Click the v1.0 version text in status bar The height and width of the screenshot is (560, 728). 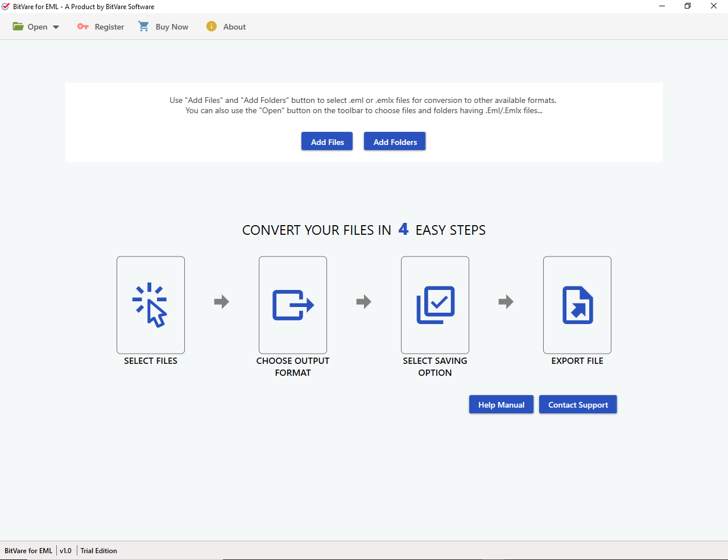[66, 551]
